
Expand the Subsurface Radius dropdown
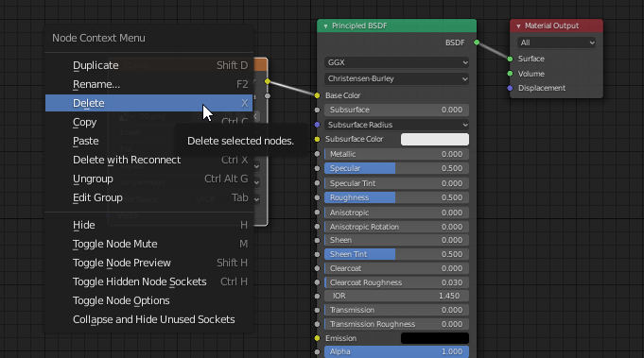[x=397, y=125]
